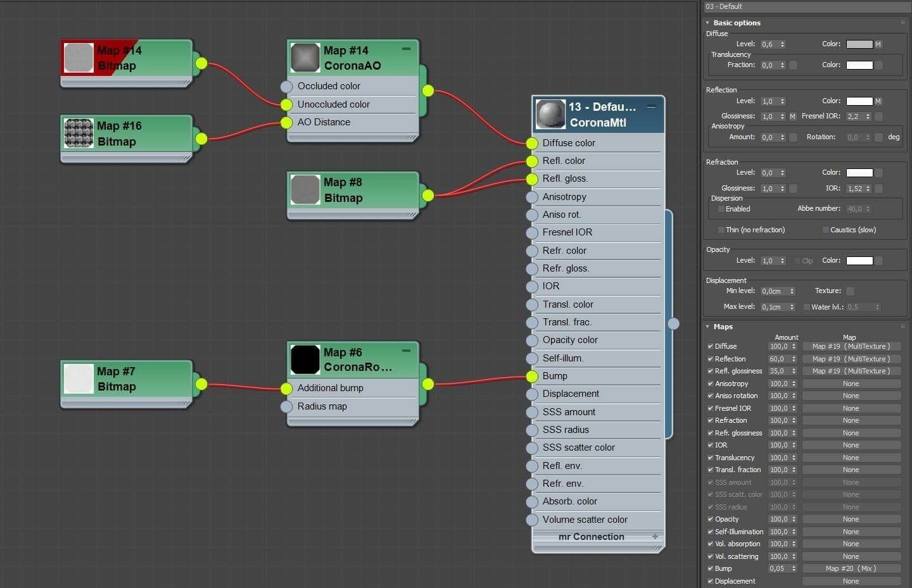The width and height of the screenshot is (912, 588).
Task: Click the Bump input socket on CoronaMtl
Action: tap(532, 376)
